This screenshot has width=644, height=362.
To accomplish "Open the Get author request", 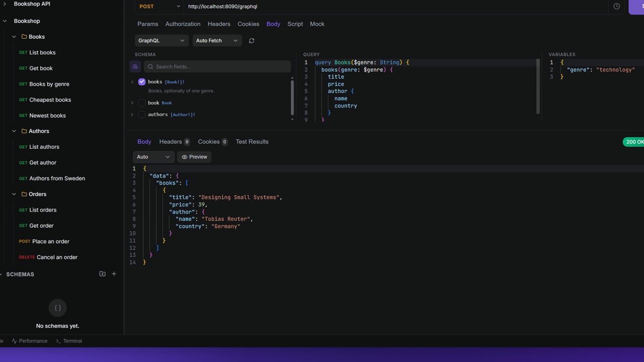I will [38, 163].
